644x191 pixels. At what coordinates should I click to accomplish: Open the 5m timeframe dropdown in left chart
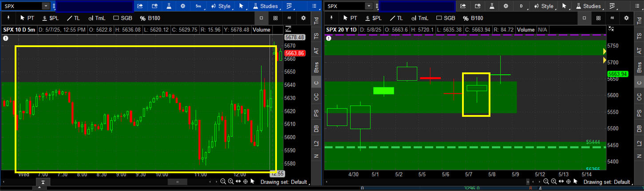198,6
